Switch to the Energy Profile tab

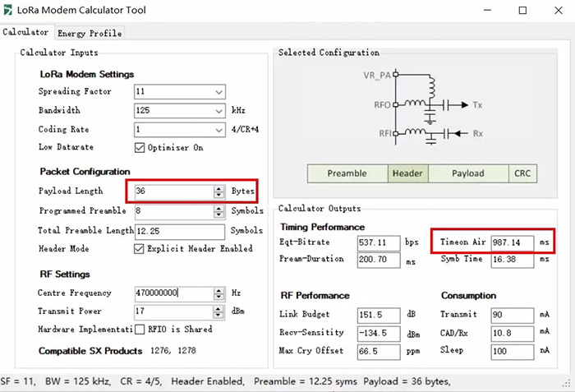pyautogui.click(x=89, y=33)
